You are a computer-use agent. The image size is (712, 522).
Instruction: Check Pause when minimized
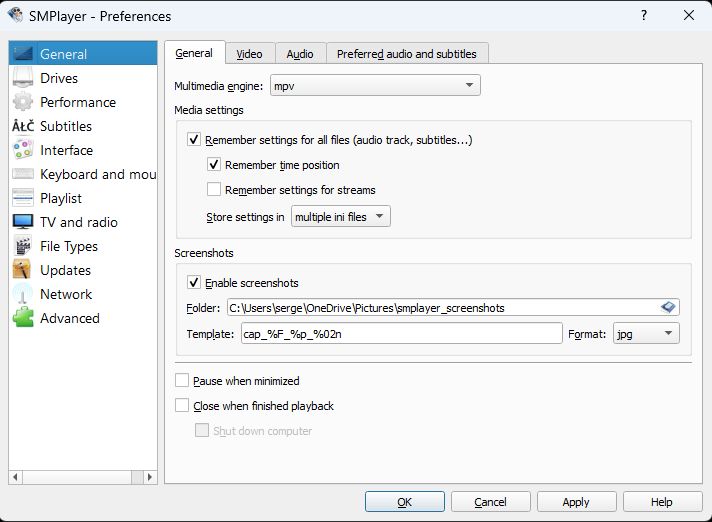point(182,380)
